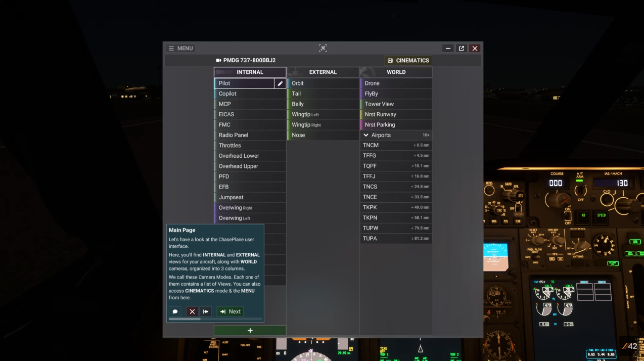Add a new internal view with plus button
The width and height of the screenshot is (644, 361).
(x=250, y=331)
